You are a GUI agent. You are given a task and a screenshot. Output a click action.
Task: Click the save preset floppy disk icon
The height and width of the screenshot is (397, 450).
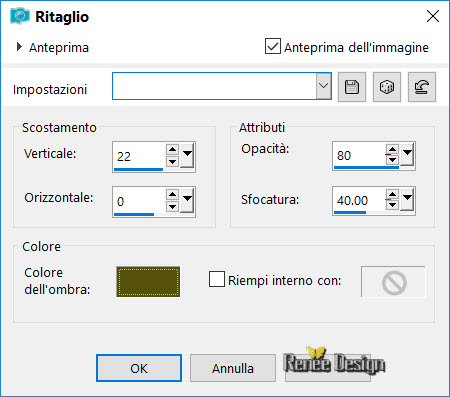pyautogui.click(x=352, y=87)
